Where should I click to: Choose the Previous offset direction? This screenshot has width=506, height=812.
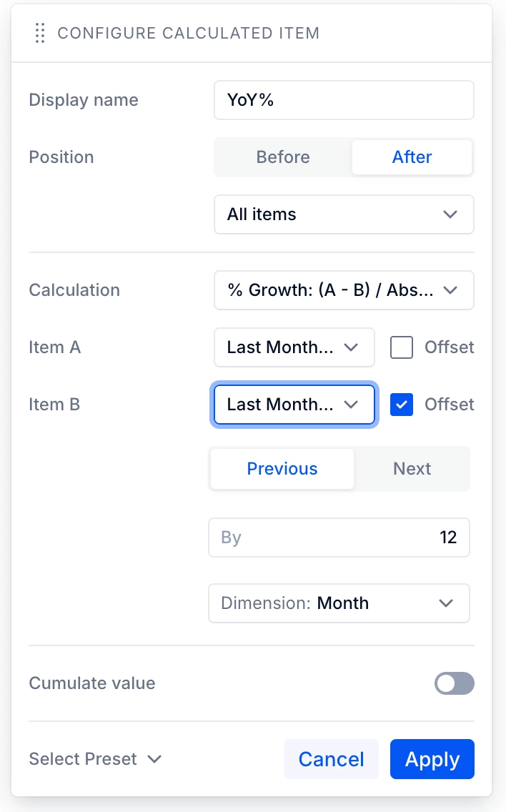[x=282, y=469]
